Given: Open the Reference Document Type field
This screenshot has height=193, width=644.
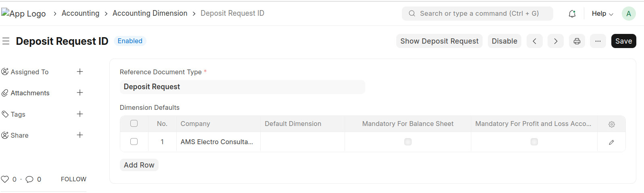Looking at the screenshot, I should [242, 87].
